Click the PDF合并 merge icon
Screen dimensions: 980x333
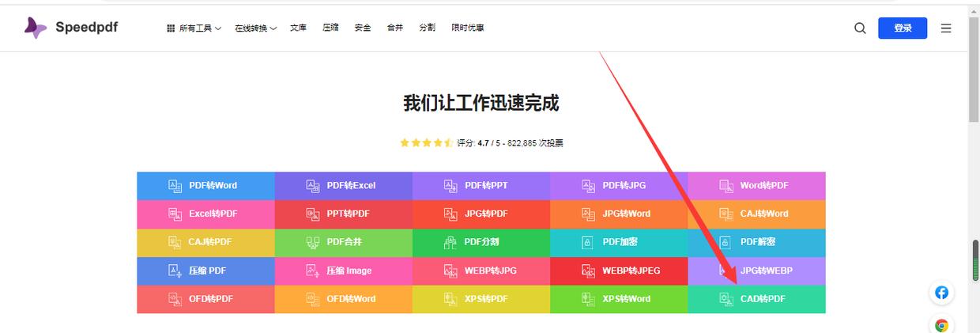(x=313, y=242)
